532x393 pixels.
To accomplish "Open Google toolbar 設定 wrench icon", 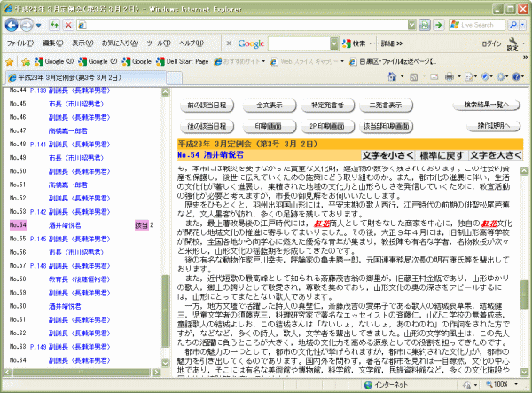I will click(x=512, y=43).
